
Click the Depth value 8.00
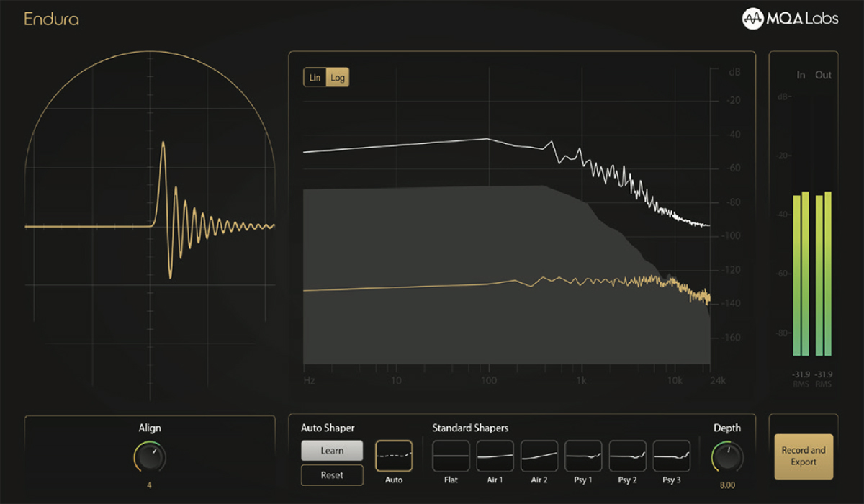[727, 485]
